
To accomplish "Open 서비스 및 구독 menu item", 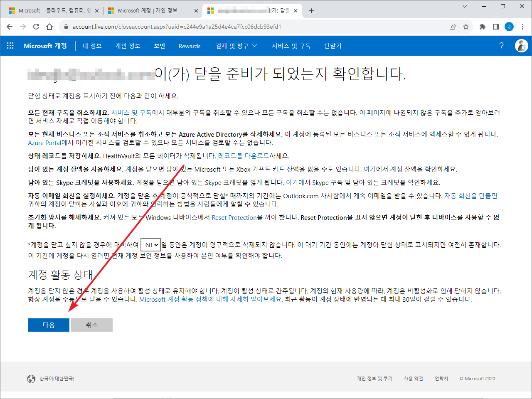I will point(291,46).
